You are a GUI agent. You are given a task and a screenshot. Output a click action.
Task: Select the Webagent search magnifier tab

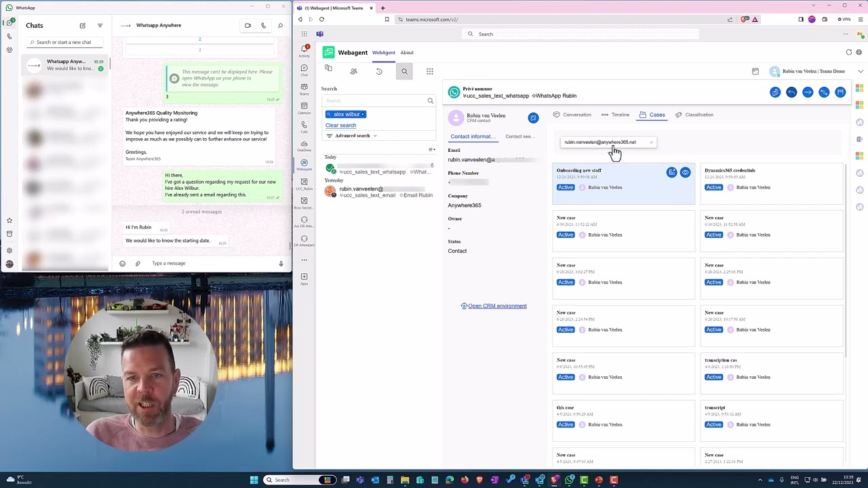click(x=404, y=71)
